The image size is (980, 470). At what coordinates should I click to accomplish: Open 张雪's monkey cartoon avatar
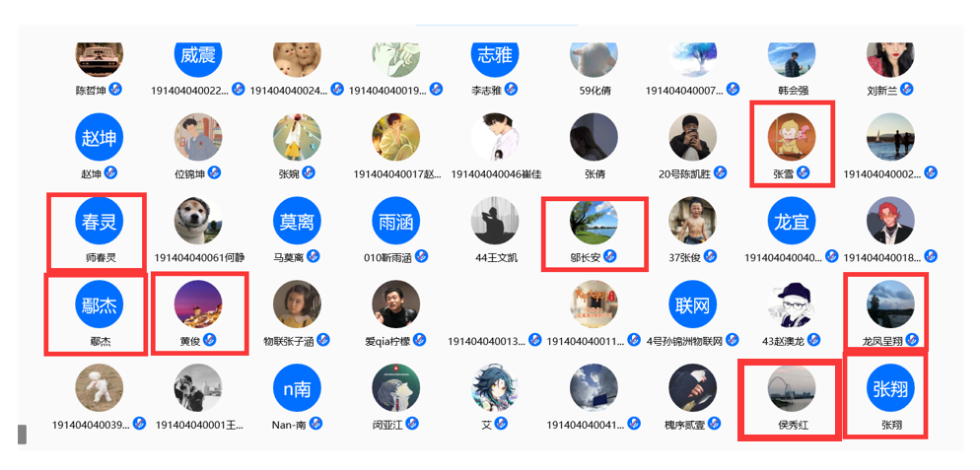tap(792, 137)
